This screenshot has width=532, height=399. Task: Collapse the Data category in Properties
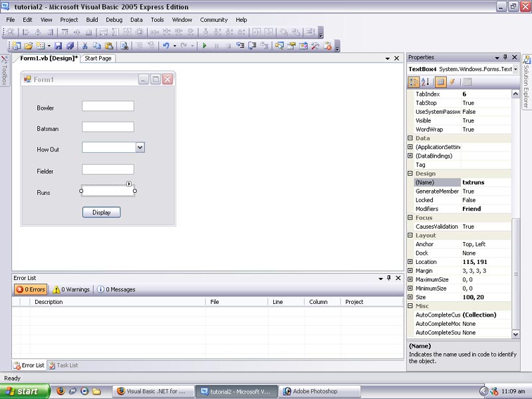(x=410, y=138)
